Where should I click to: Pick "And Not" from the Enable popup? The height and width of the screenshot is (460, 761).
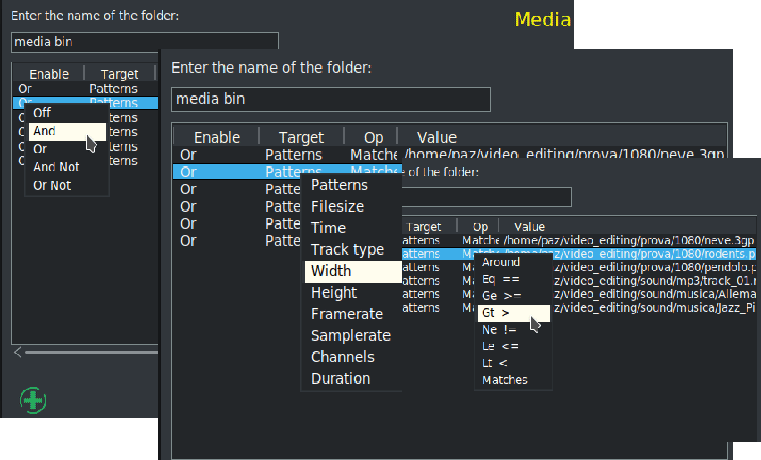[x=56, y=167]
